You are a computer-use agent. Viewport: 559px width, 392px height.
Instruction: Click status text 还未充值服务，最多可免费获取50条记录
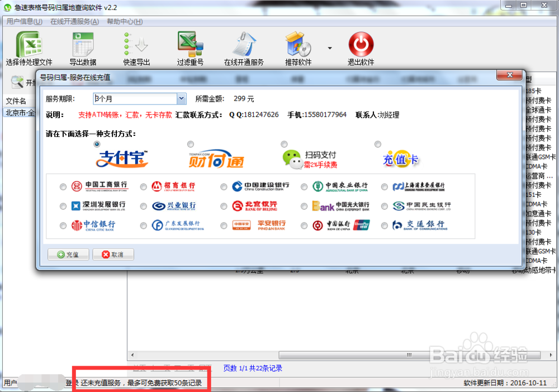141,383
